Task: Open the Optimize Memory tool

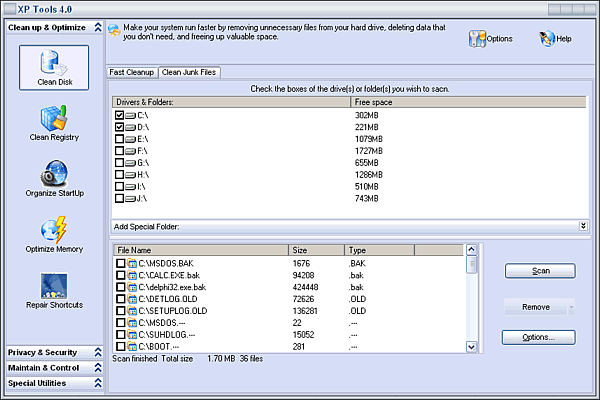Action: coord(54,235)
